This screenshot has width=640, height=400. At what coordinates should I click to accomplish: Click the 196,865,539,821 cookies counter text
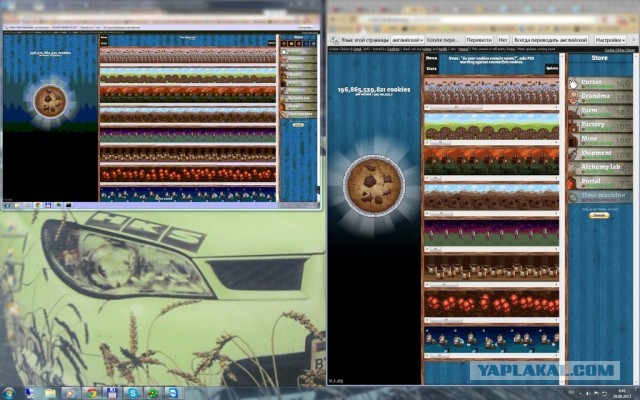pyautogui.click(x=374, y=89)
